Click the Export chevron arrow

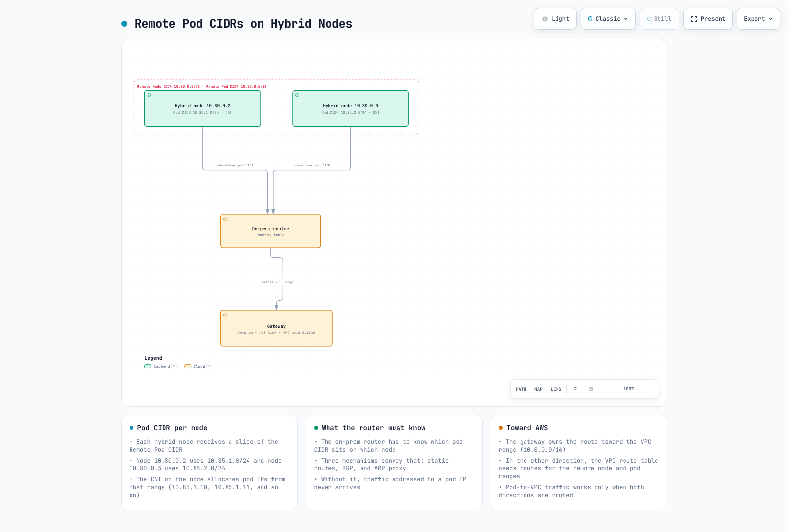(771, 19)
